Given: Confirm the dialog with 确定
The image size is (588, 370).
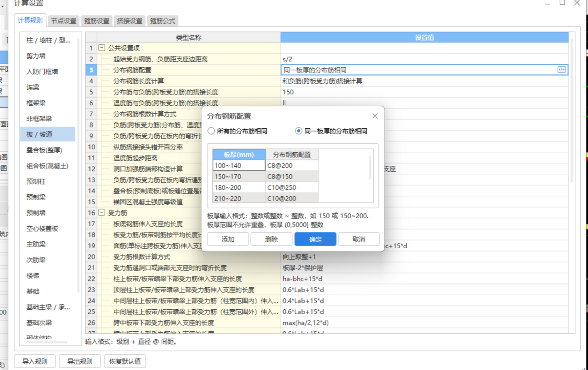Looking at the screenshot, I should [x=315, y=239].
